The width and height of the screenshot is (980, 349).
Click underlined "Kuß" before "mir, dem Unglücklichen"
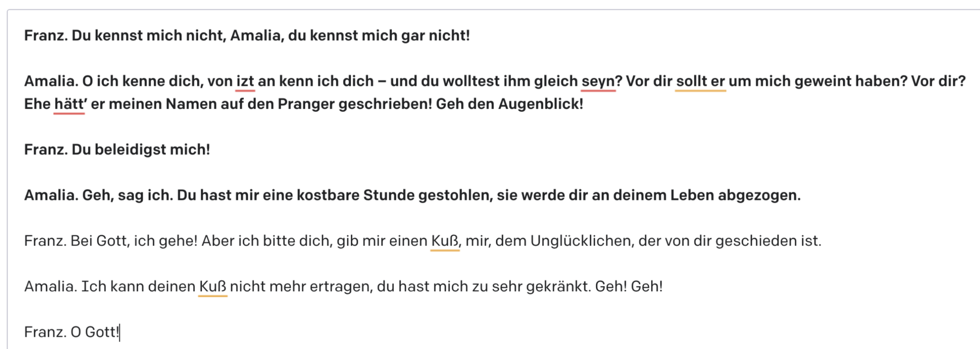tap(445, 241)
